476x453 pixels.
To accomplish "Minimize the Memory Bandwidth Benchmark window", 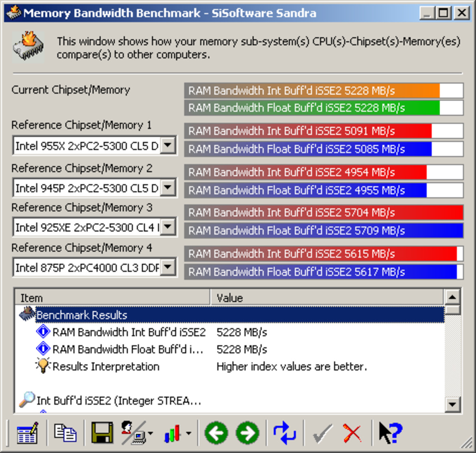I will [x=427, y=13].
